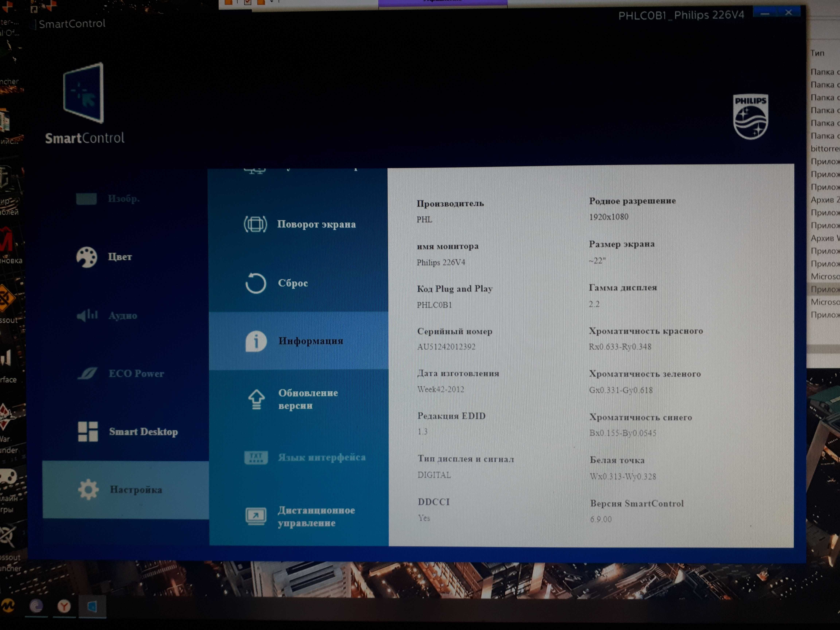Image resolution: width=840 pixels, height=630 pixels.
Task: Click the Настройка gear icon
Action: [x=88, y=489]
